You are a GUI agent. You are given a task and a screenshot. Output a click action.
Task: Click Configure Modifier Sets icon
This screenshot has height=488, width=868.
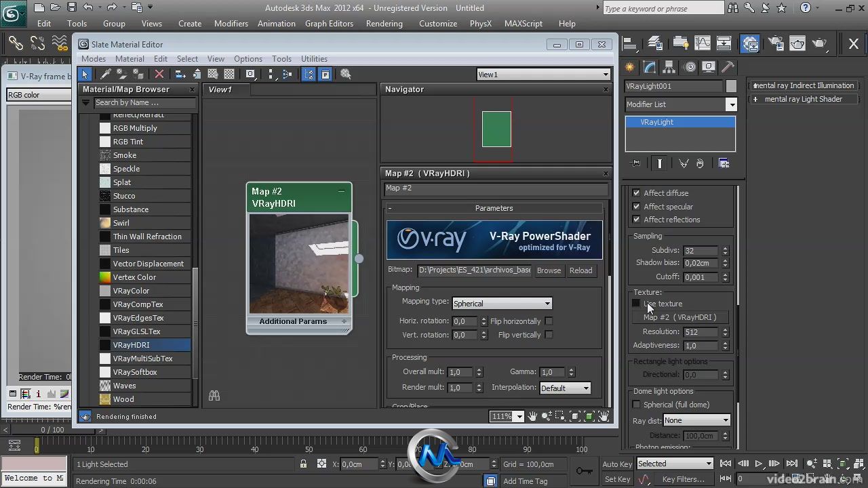click(724, 163)
